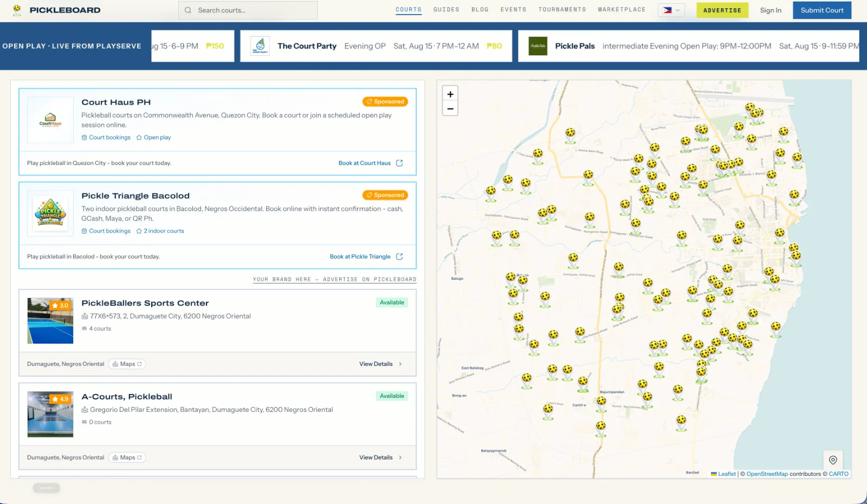This screenshot has height=504, width=867.
Task: Open the country selector dropdown arrow
Action: tap(677, 10)
